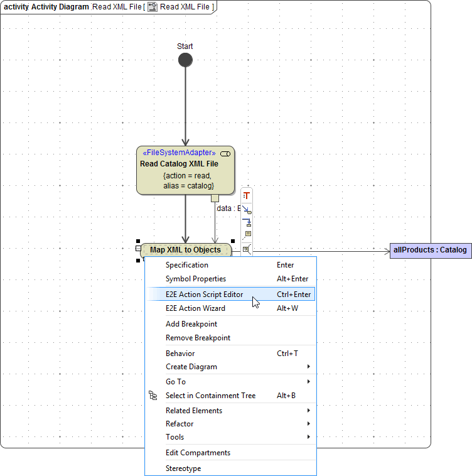472x476 pixels.
Task: Click the note/comment icon in the manipulator toolbar
Action: click(247, 234)
